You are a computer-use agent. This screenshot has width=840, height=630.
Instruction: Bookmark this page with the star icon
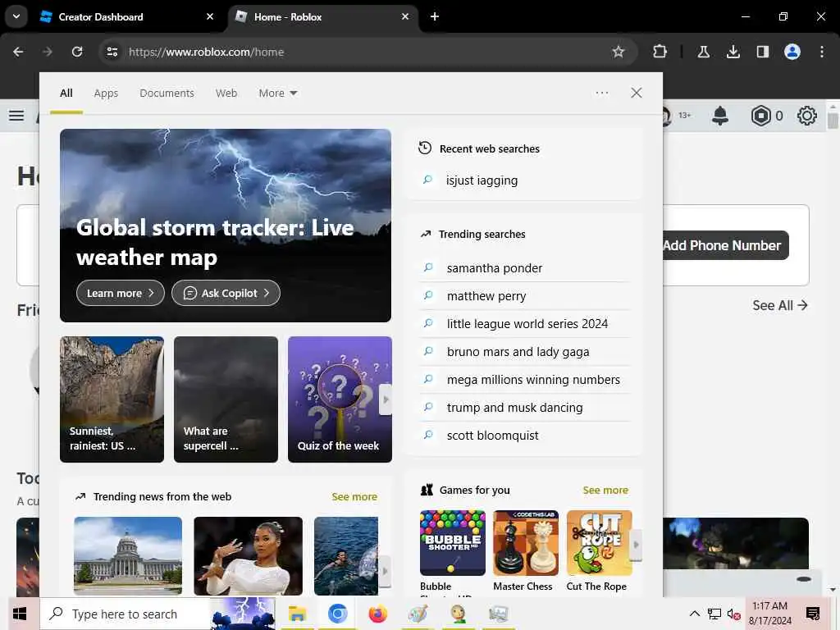[x=619, y=52]
